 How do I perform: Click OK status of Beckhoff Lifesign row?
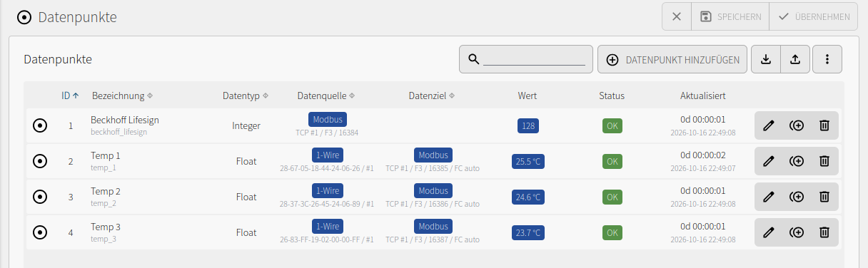click(612, 125)
